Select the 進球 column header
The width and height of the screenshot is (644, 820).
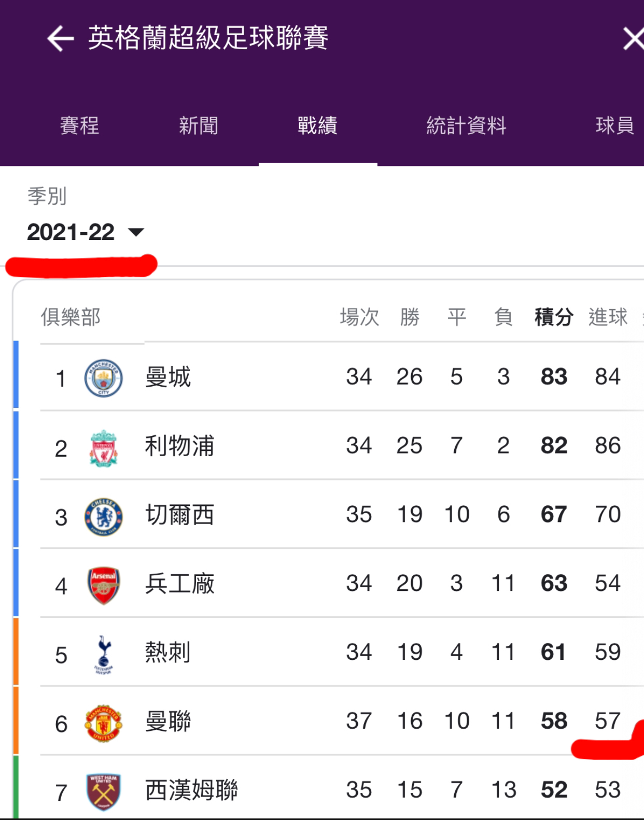point(608,317)
